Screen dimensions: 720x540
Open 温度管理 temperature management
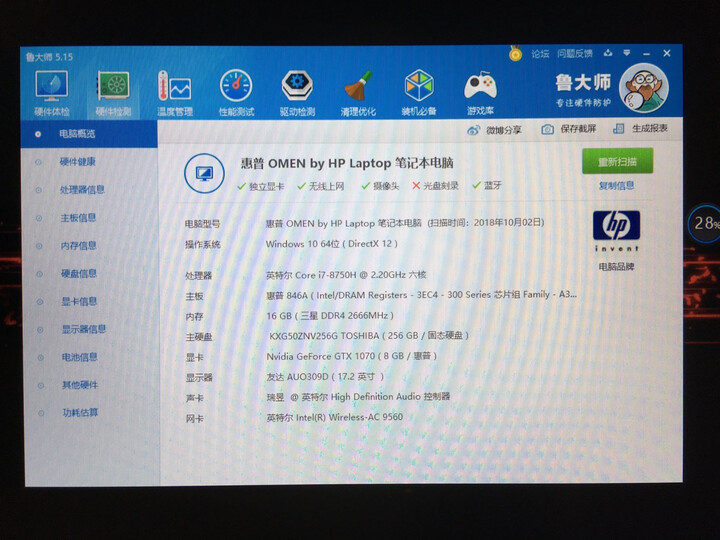pyautogui.click(x=174, y=93)
